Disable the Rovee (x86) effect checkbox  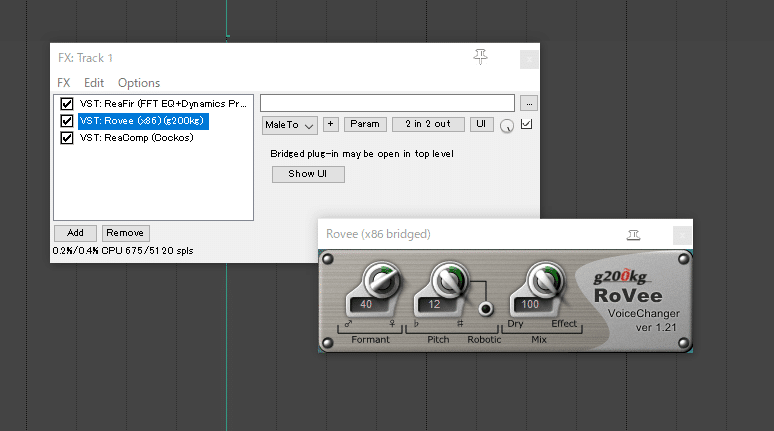click(x=67, y=120)
